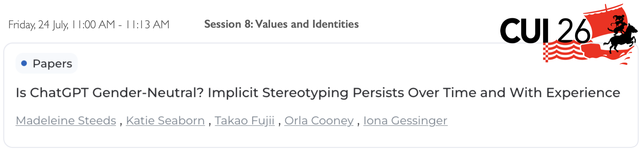The width and height of the screenshot is (644, 151).
Task: Open the "Is ChatGPT Gender-Neutral?" paper title
Action: [318, 93]
